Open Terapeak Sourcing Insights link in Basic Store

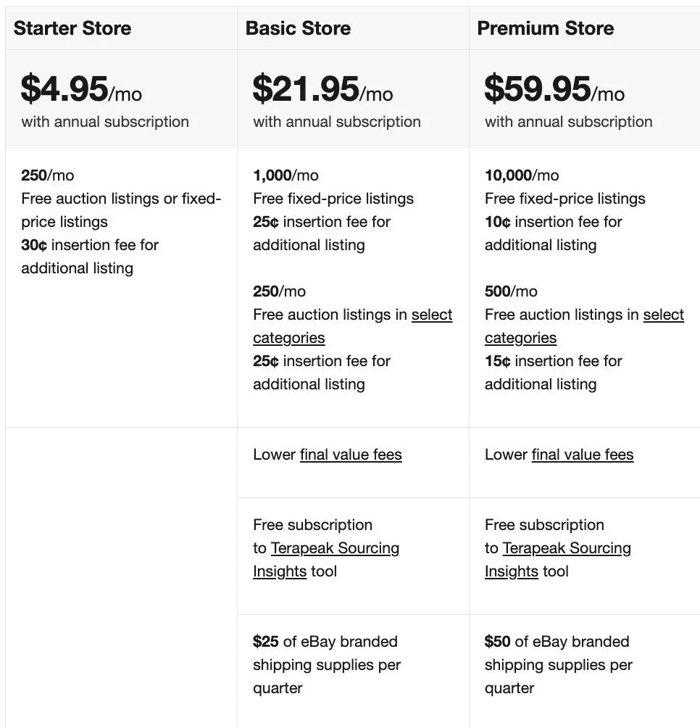(x=335, y=548)
